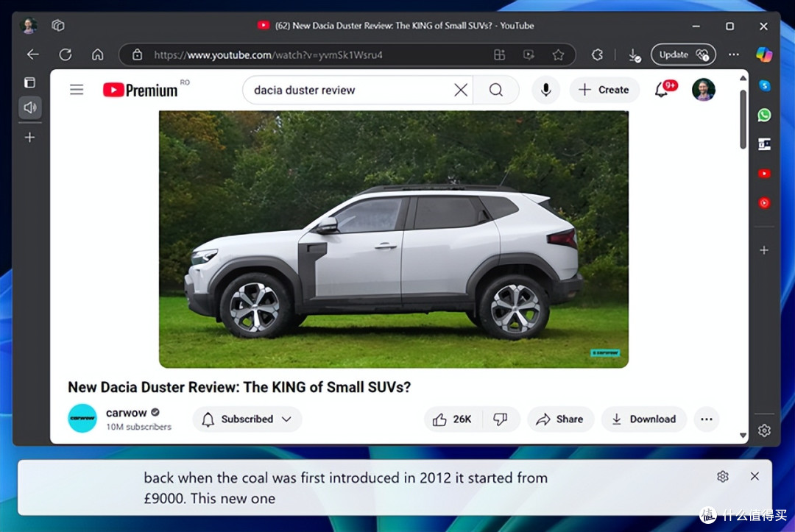Share the Dacia Duster video

point(560,419)
